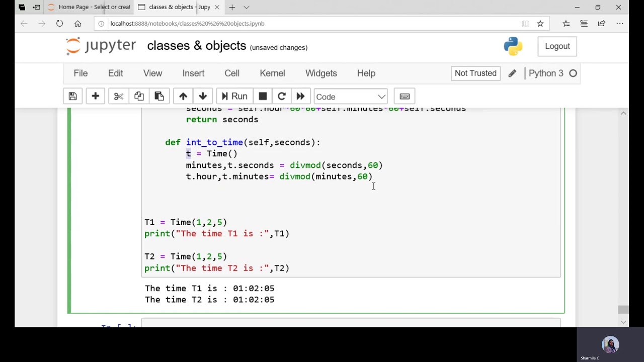Open the View menu
This screenshot has width=644, height=362.
(x=152, y=73)
